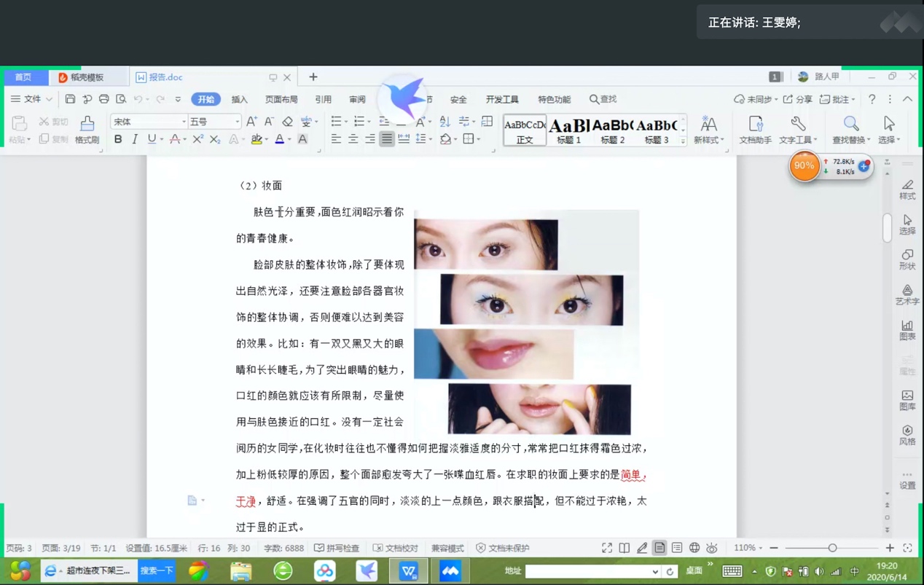Switch to the Insert (插入) ribbon tab
Screen dimensions: 924x585
click(x=239, y=100)
